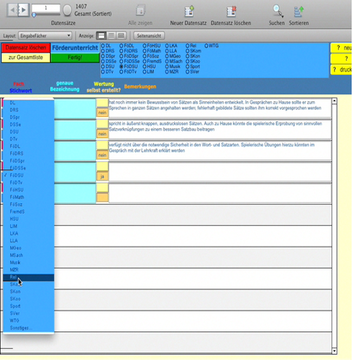360x360 pixels.
Task: Click the middle yellow ? button
Action: coord(341,59)
